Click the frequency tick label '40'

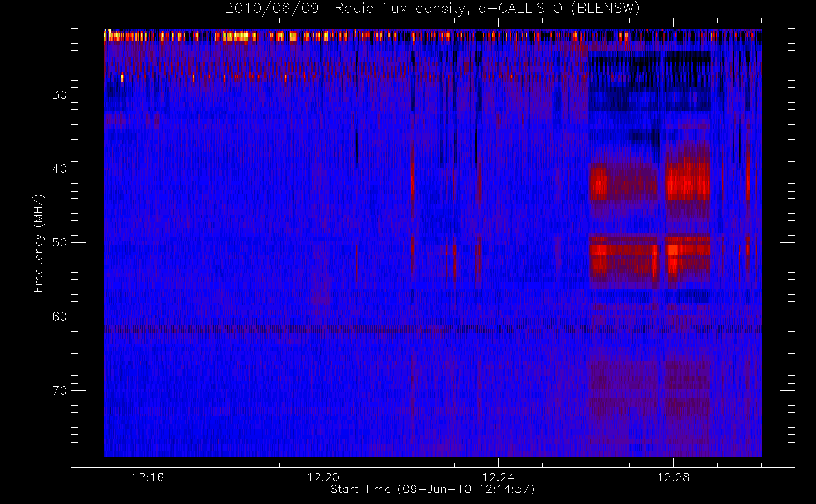60,169
